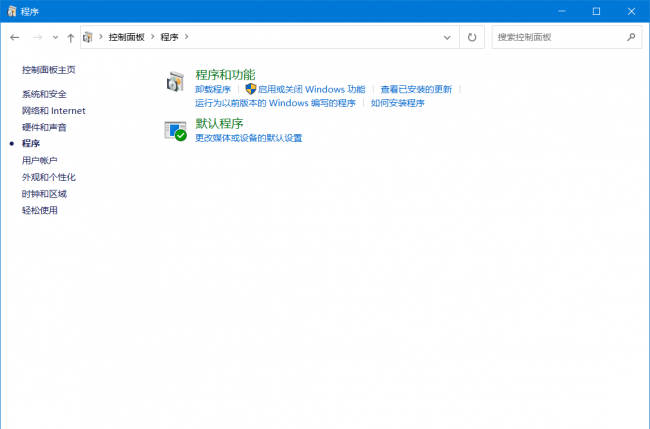Select 控制面板 in the address breadcrumb
This screenshot has width=650, height=429.
pyautogui.click(x=126, y=37)
